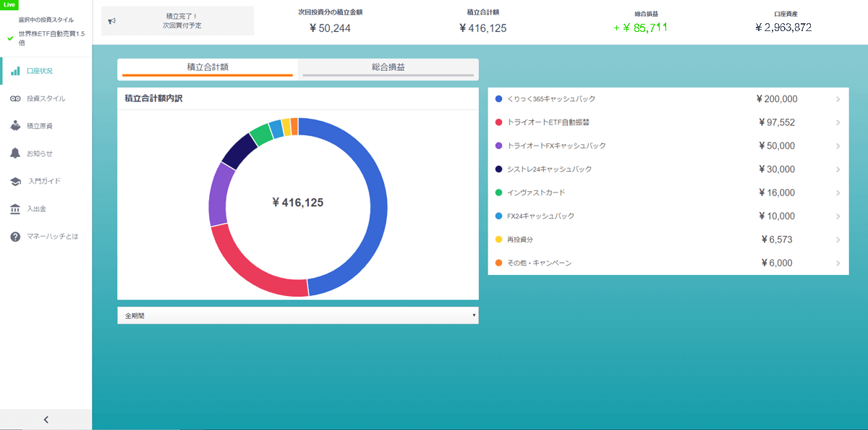The image size is (868, 430).
Task: Click the orange legend dot for その他・キャンペーン
Action: point(498,264)
